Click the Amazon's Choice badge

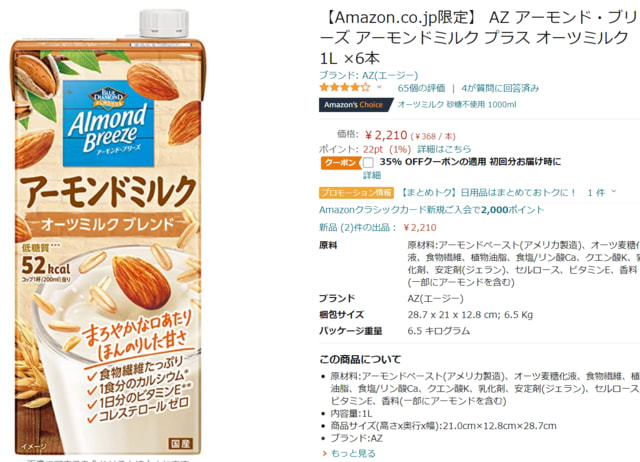(354, 105)
